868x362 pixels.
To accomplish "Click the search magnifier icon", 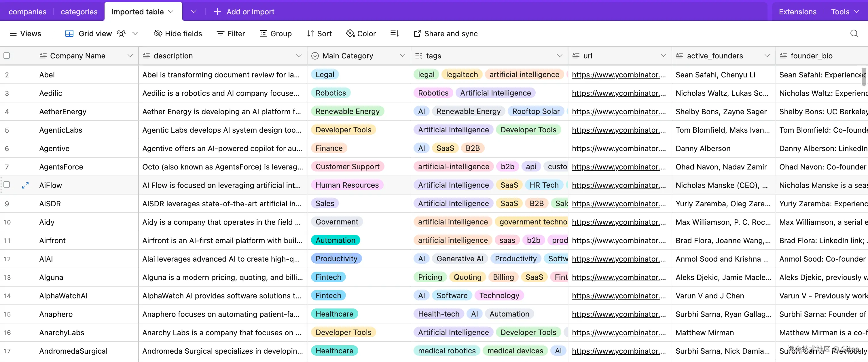I will 854,33.
